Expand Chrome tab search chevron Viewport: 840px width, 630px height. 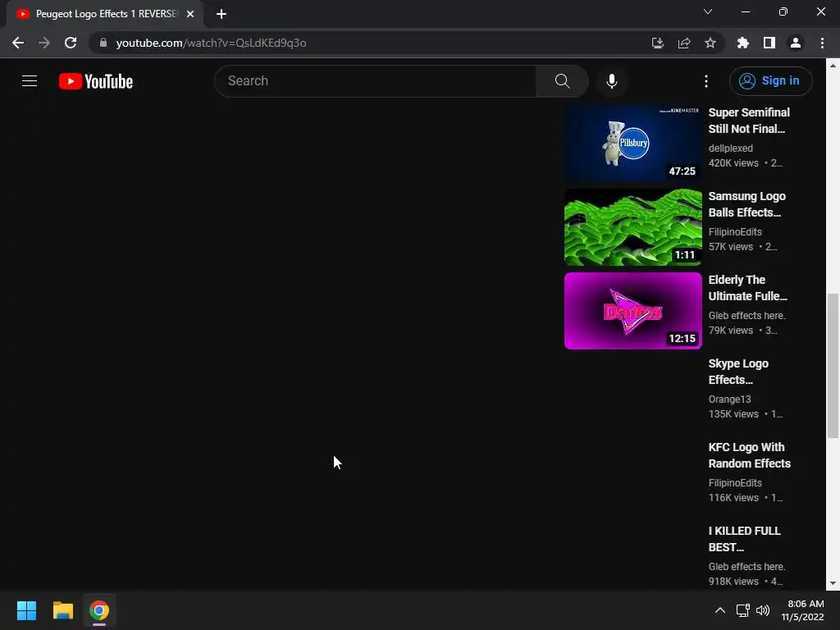[708, 11]
